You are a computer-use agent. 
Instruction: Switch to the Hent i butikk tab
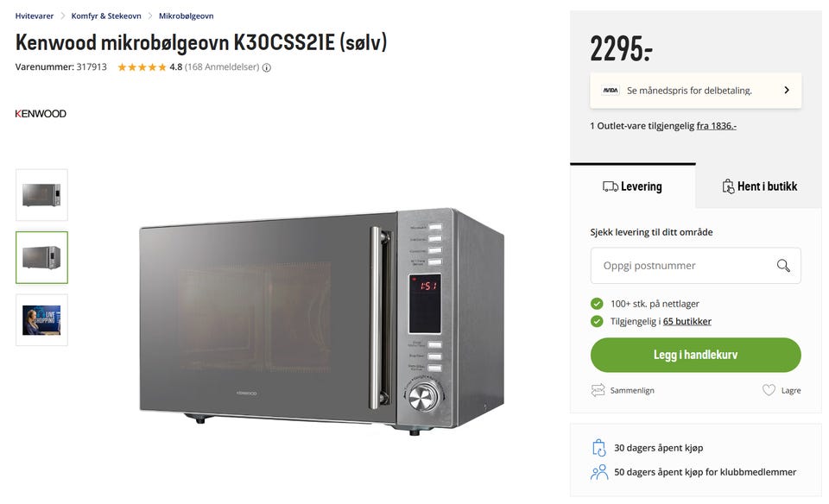(x=759, y=186)
